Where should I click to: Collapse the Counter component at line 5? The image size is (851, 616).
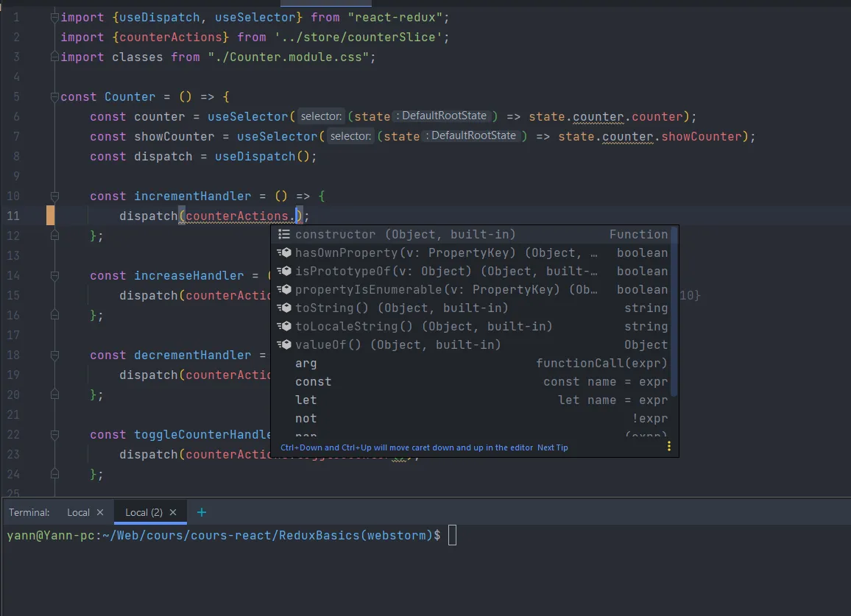tap(54, 96)
